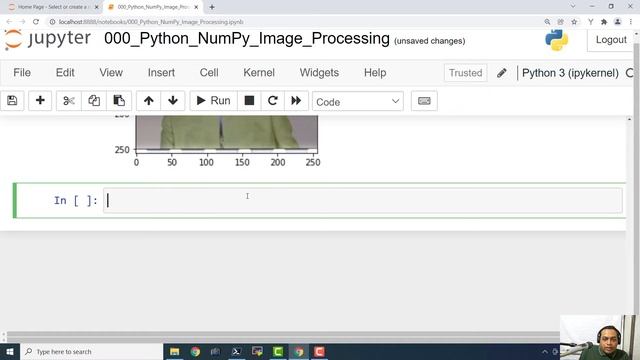Click the Jupyter logo to go home
Viewport: 640px width, 360px height.
tap(48, 39)
